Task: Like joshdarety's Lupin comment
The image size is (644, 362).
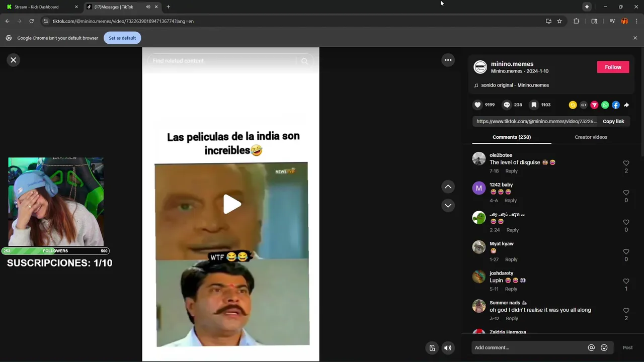Action: click(x=626, y=281)
